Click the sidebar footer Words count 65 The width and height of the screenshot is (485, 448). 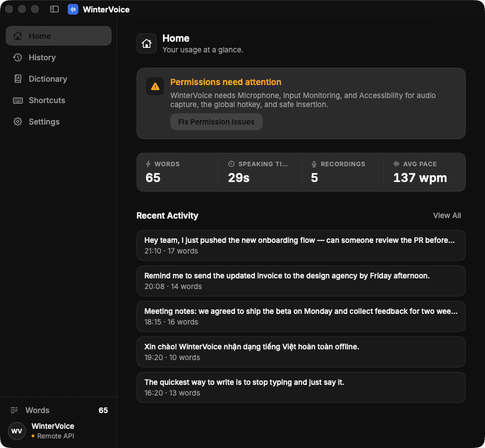[x=103, y=410]
